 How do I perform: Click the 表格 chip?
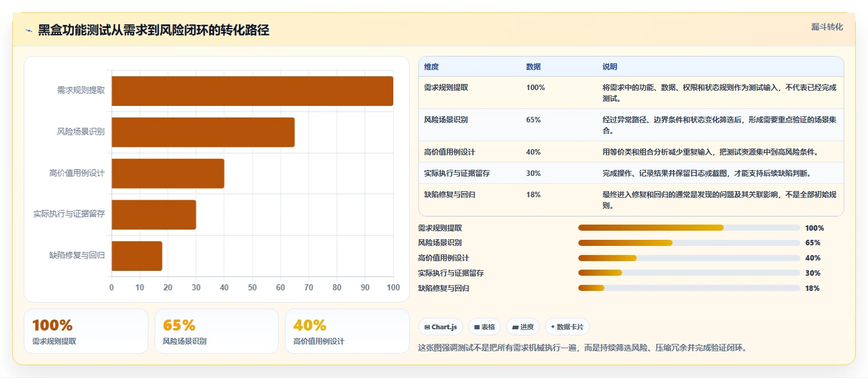485,327
